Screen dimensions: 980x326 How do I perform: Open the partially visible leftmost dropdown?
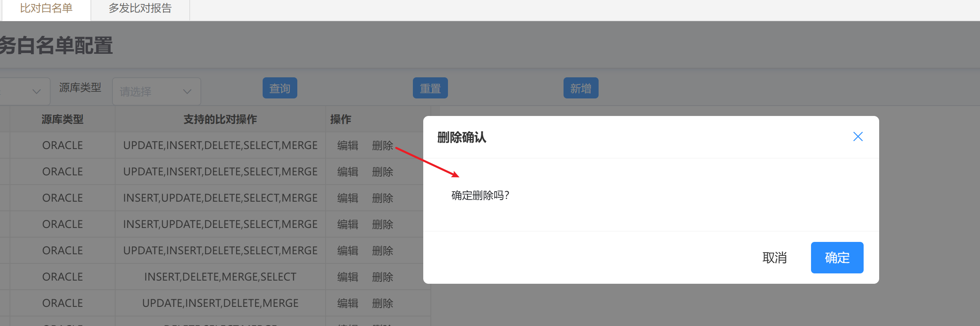pos(24,92)
